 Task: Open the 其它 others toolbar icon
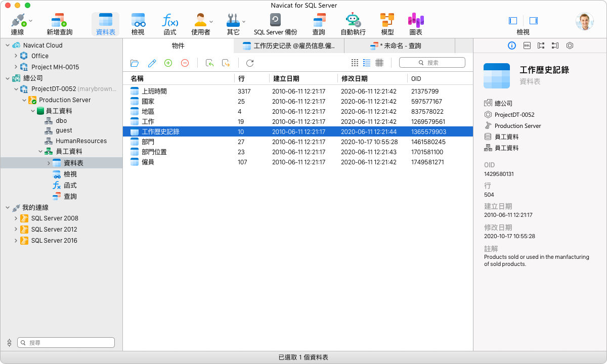[x=233, y=21]
